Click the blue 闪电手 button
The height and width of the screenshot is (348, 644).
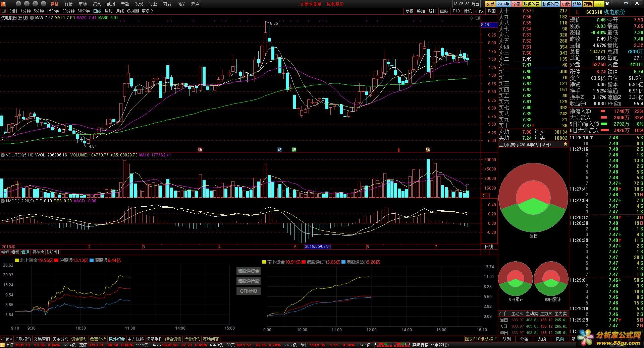click(x=503, y=4)
